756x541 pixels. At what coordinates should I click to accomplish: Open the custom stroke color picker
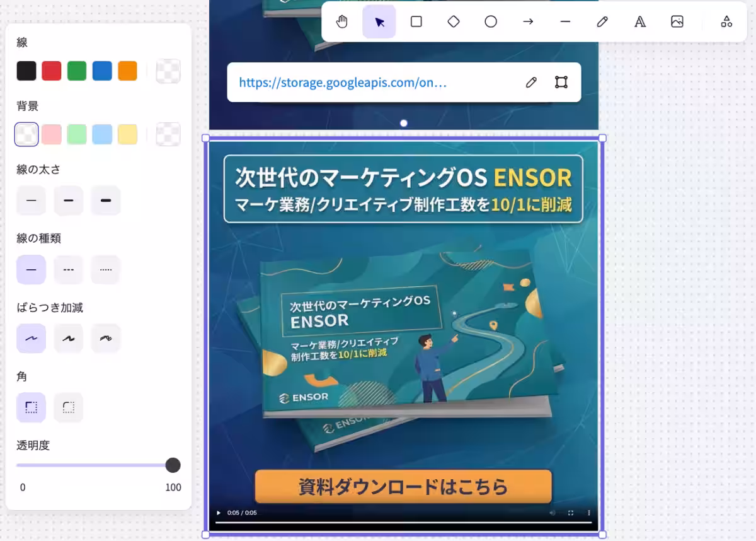[168, 71]
